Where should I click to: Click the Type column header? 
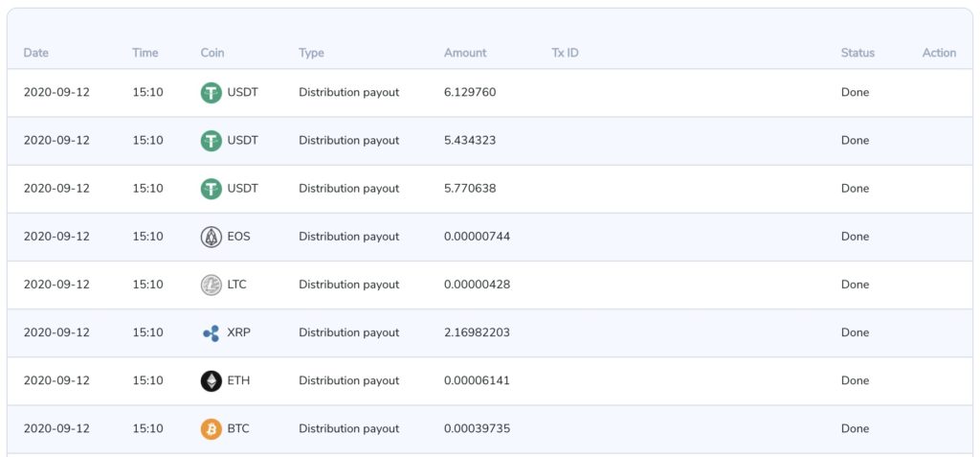click(x=311, y=53)
